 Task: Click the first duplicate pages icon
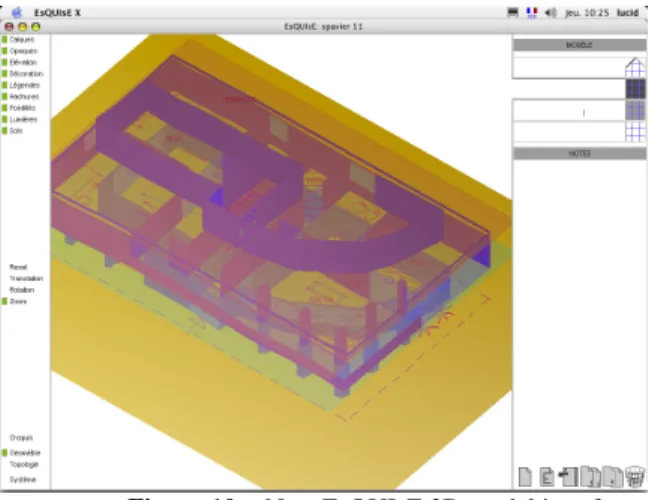point(590,477)
